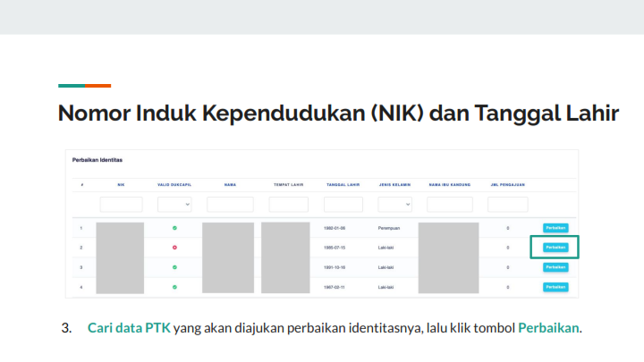644x362 pixels.
Task: Open the Jenis Kelamin filter dropdown
Action: (394, 205)
